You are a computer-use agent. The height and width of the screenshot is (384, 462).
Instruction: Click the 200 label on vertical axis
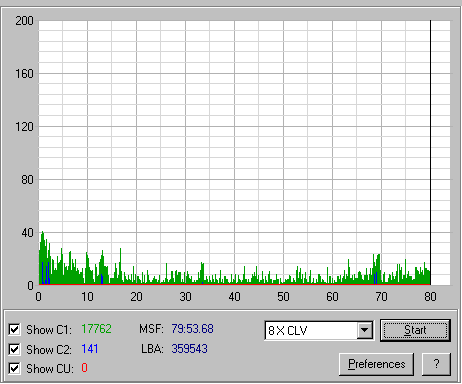[x=24, y=21]
